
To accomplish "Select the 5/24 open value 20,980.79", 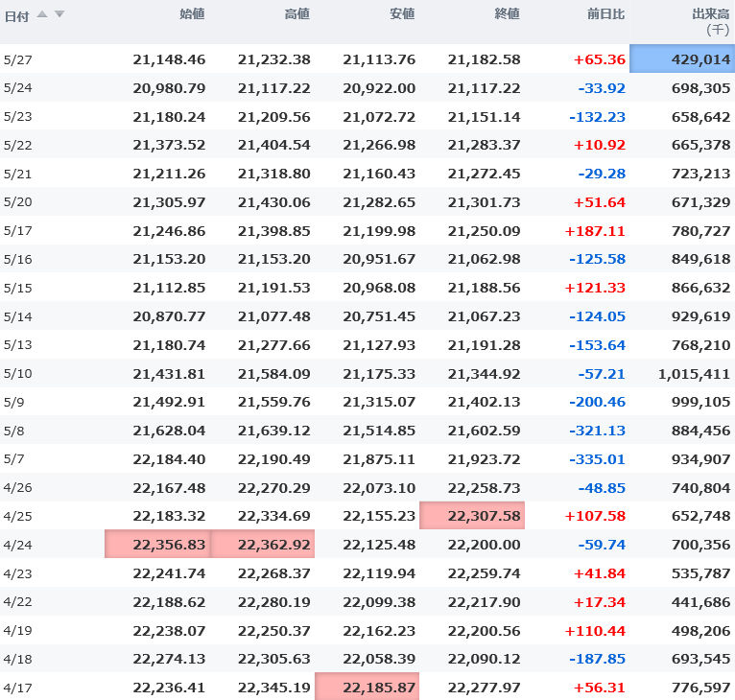I will (x=169, y=88).
